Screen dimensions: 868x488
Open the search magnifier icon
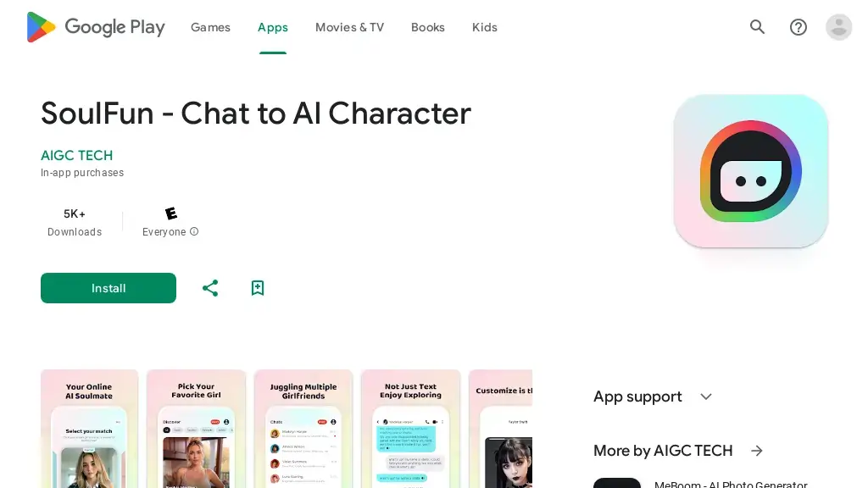(x=757, y=26)
